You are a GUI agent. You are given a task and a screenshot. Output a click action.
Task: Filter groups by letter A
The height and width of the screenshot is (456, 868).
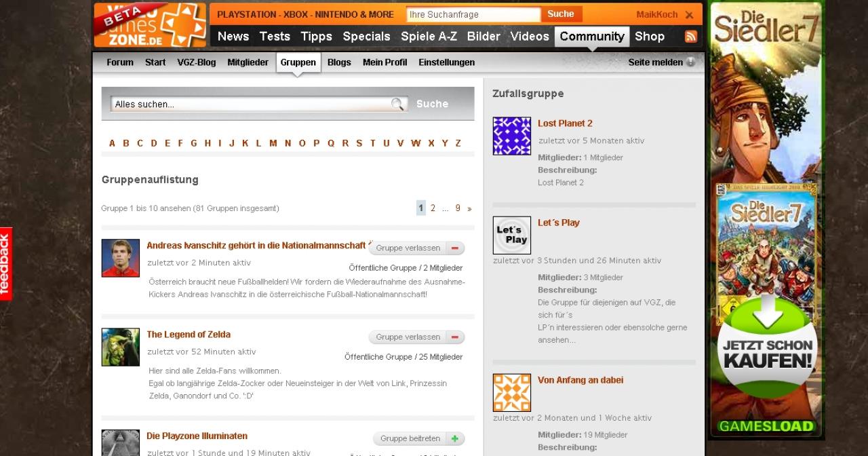click(x=112, y=143)
